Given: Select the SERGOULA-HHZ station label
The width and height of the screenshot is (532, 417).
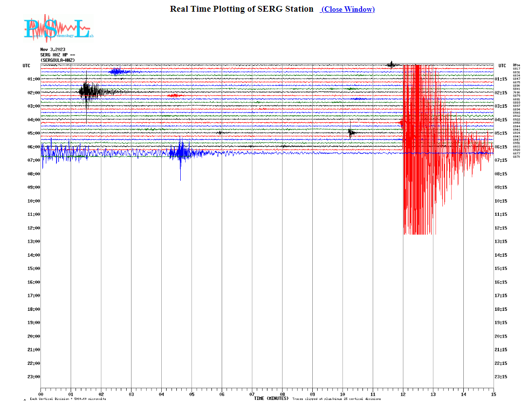Looking at the screenshot, I should click(57, 60).
